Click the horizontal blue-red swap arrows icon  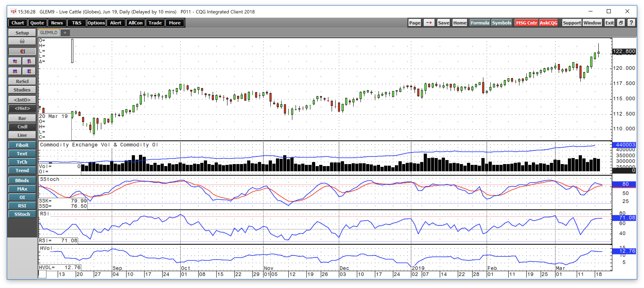tap(15, 61)
